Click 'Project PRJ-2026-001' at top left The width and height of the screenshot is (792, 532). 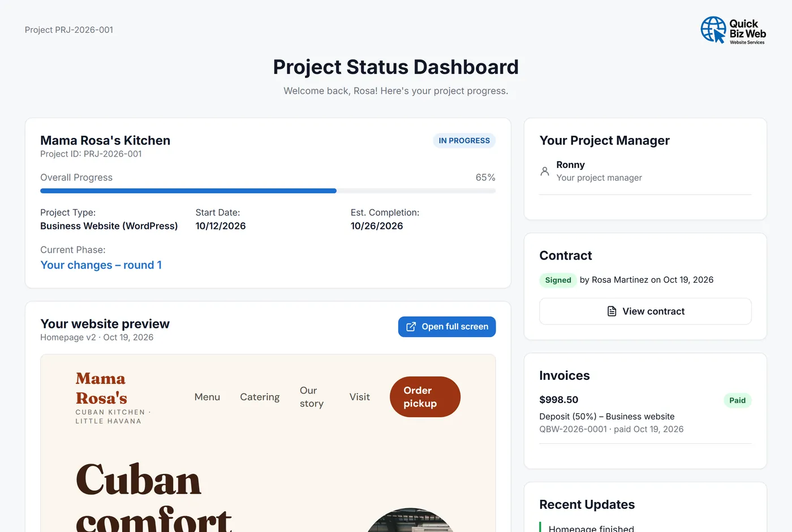coord(69,30)
